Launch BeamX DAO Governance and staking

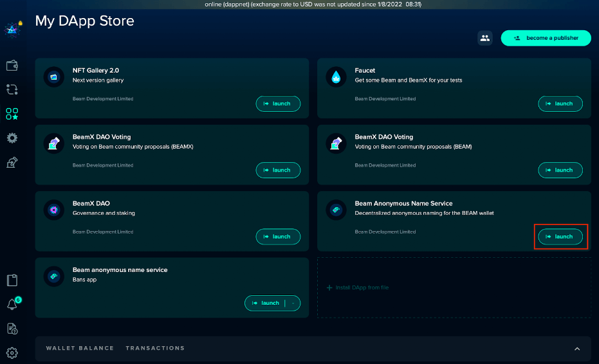coord(278,237)
